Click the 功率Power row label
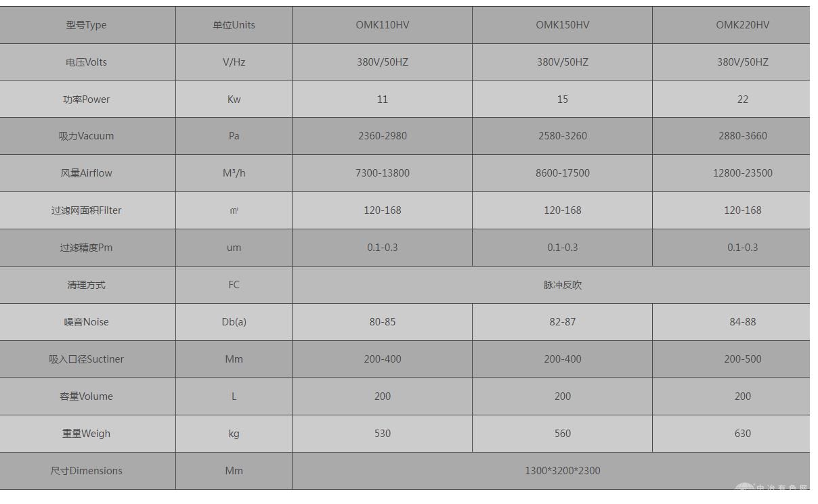The width and height of the screenshot is (818, 504). tap(87, 99)
